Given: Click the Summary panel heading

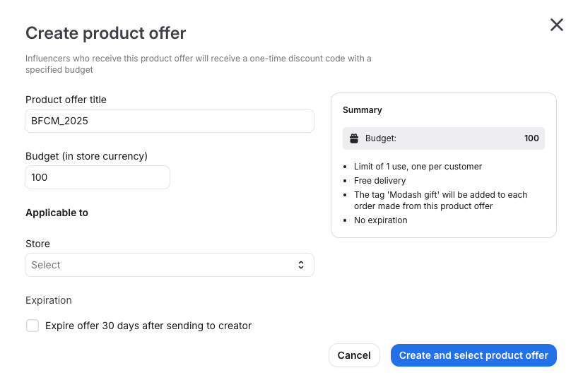Looking at the screenshot, I should 363,110.
